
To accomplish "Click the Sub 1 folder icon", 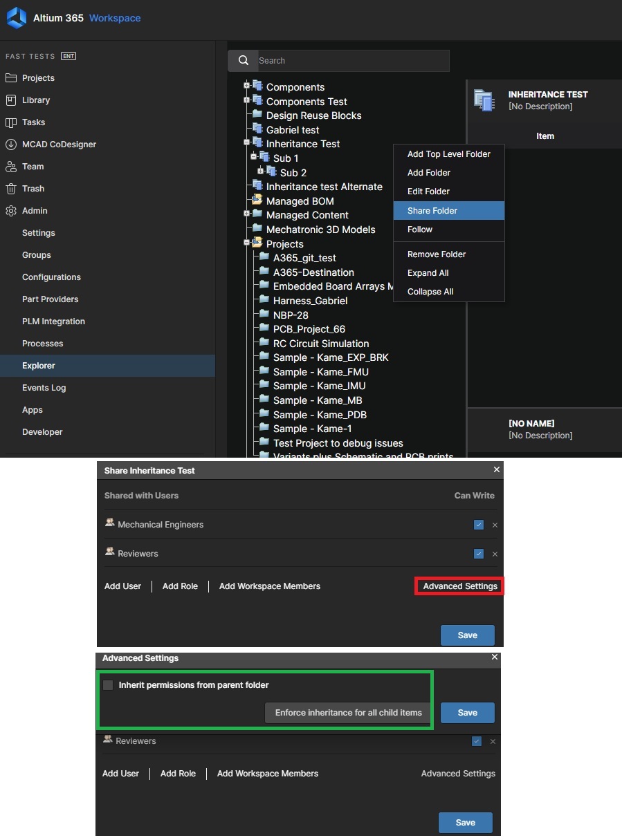I will point(264,158).
